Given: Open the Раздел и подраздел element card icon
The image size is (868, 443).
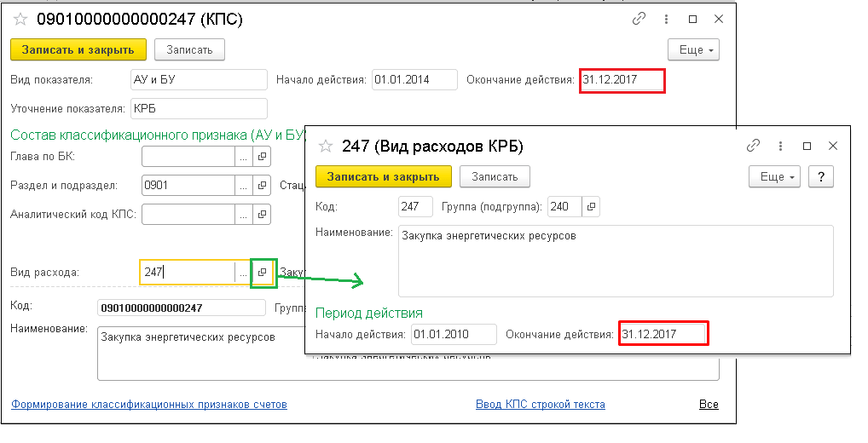Looking at the screenshot, I should 262,185.
